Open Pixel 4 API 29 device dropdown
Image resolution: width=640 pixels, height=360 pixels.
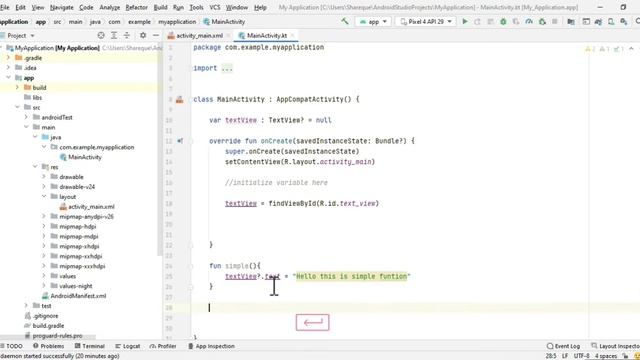click(426, 22)
